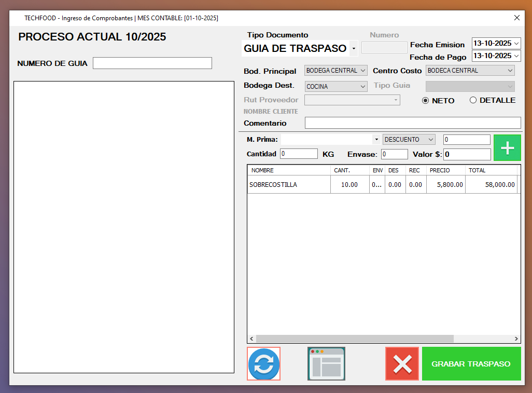
Task: Click GRABAR TRASPASO button
Action: [x=471, y=364]
